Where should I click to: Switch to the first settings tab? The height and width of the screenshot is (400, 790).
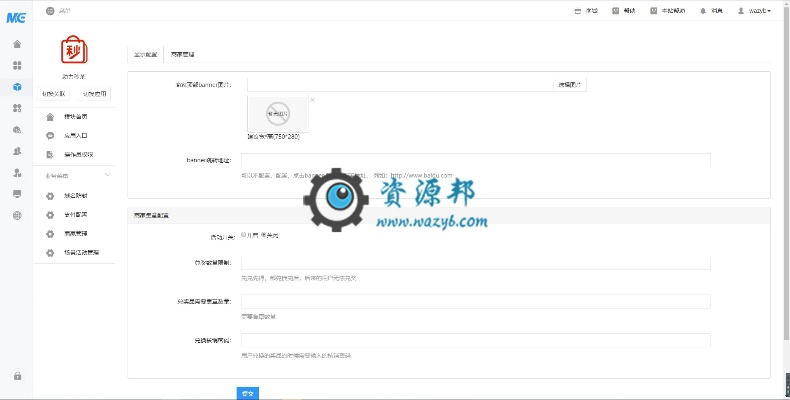point(146,54)
